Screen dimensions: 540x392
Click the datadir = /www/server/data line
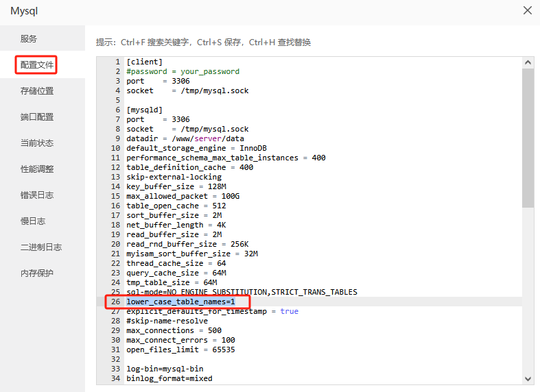tap(185, 138)
